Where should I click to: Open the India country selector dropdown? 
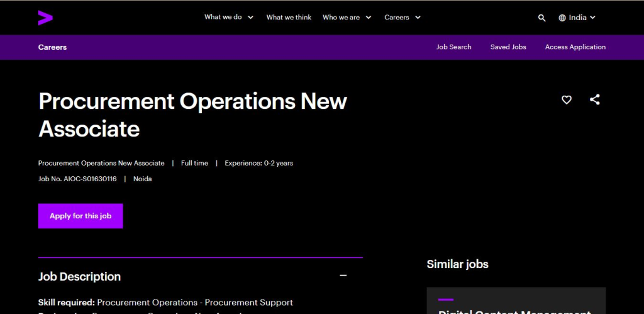(577, 18)
